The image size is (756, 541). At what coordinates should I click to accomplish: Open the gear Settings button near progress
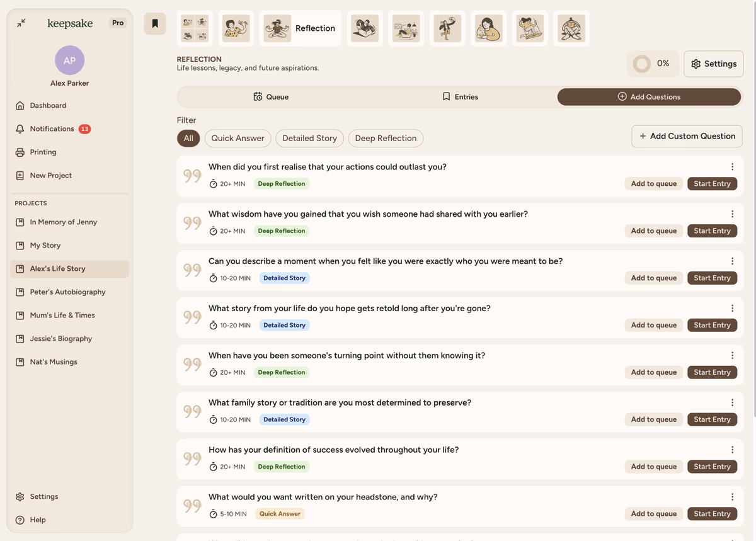click(x=713, y=64)
